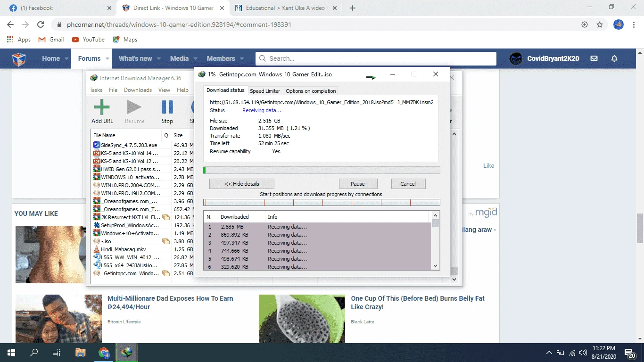The image size is (644, 362).
Task: Open Task View on the taskbar
Action: [x=57, y=353]
